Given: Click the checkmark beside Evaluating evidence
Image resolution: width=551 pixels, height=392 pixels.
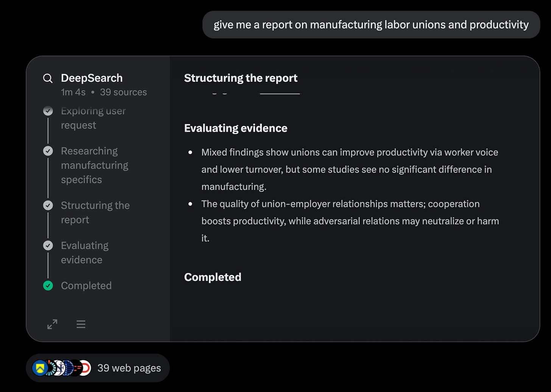Looking at the screenshot, I should pos(48,246).
